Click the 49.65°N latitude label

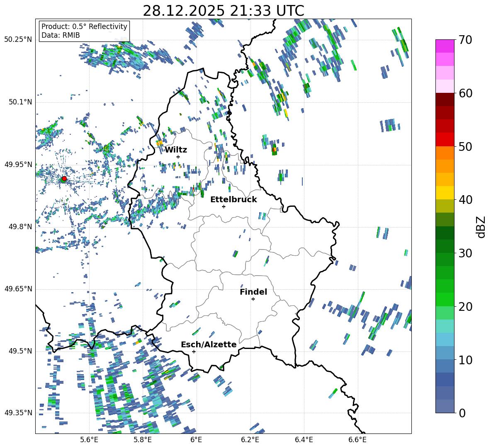pyautogui.click(x=18, y=288)
